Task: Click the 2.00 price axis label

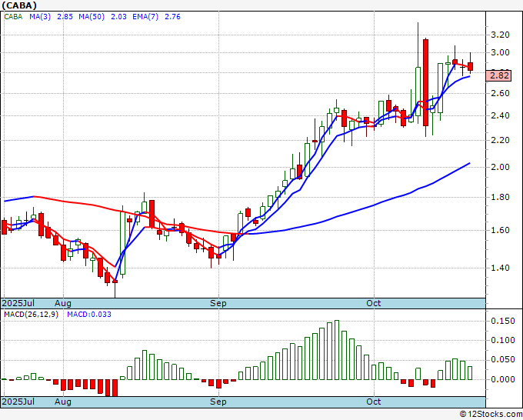Action: point(500,168)
